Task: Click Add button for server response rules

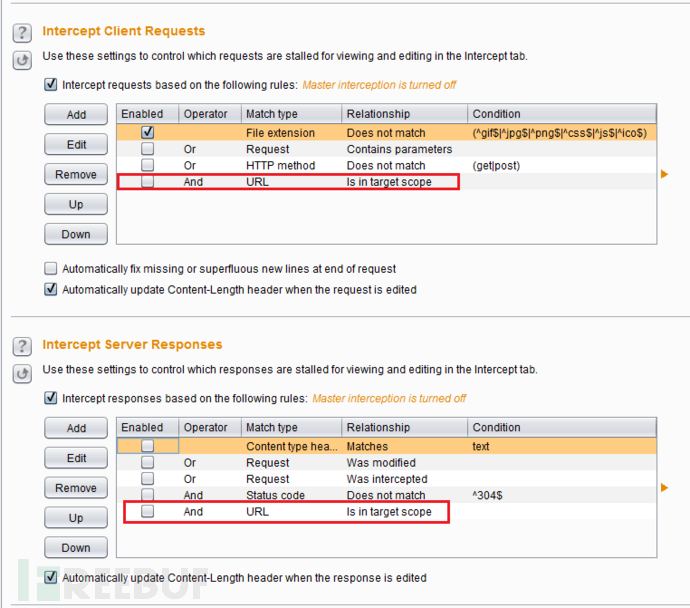Action: [76, 428]
